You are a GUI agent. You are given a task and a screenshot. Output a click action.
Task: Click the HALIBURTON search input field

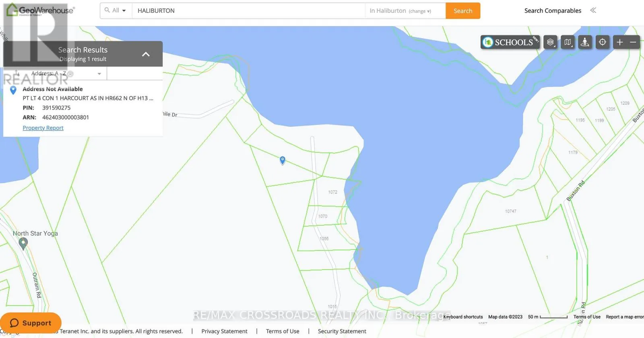pos(248,11)
